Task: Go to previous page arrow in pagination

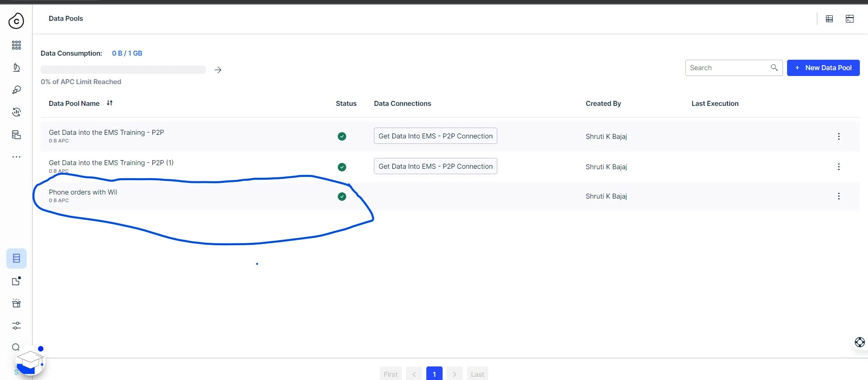Action: (414, 374)
